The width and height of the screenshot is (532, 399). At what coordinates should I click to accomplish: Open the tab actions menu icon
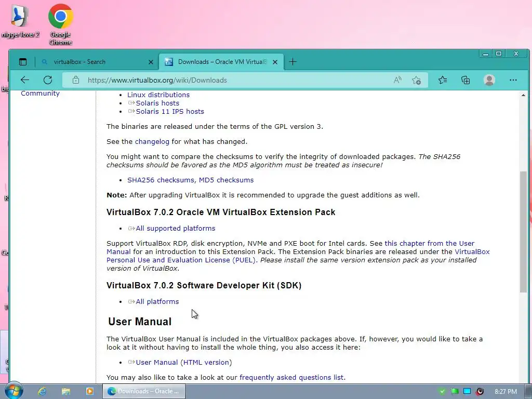pyautogui.click(x=23, y=62)
